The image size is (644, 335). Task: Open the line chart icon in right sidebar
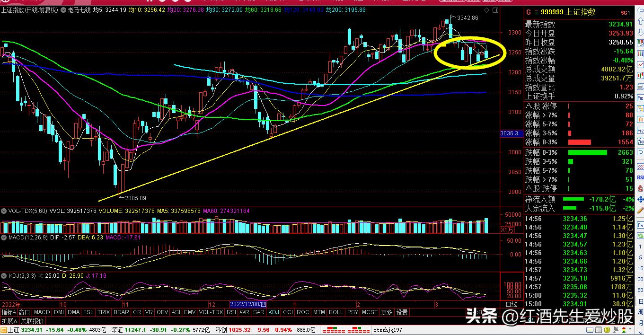(x=640, y=64)
